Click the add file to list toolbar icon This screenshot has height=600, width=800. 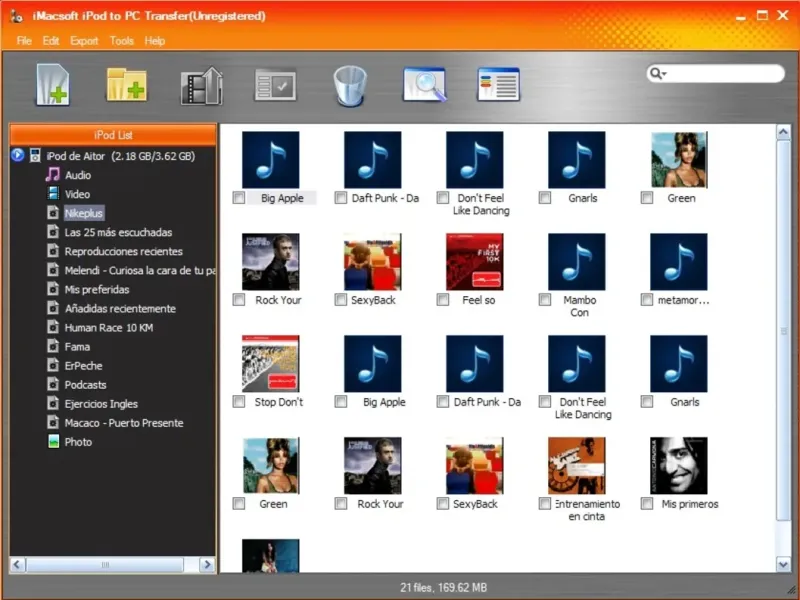tap(53, 85)
